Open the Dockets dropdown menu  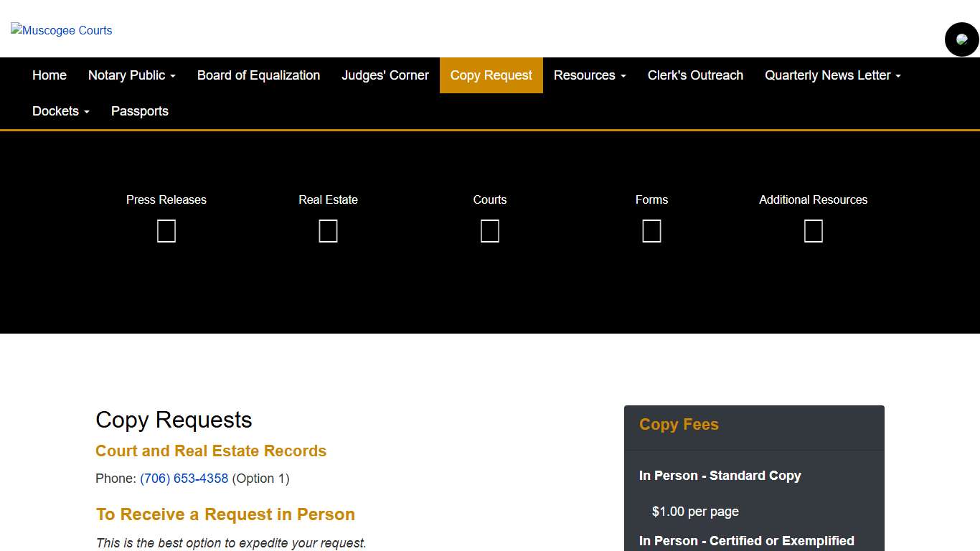coord(60,111)
